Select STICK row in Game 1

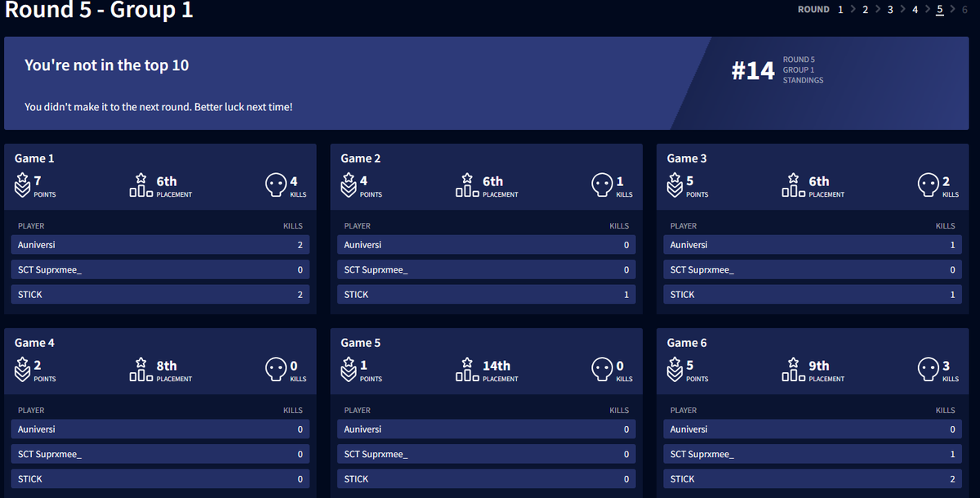tap(160, 295)
